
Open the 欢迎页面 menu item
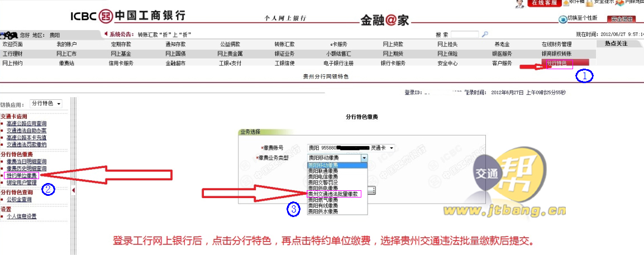(x=13, y=44)
